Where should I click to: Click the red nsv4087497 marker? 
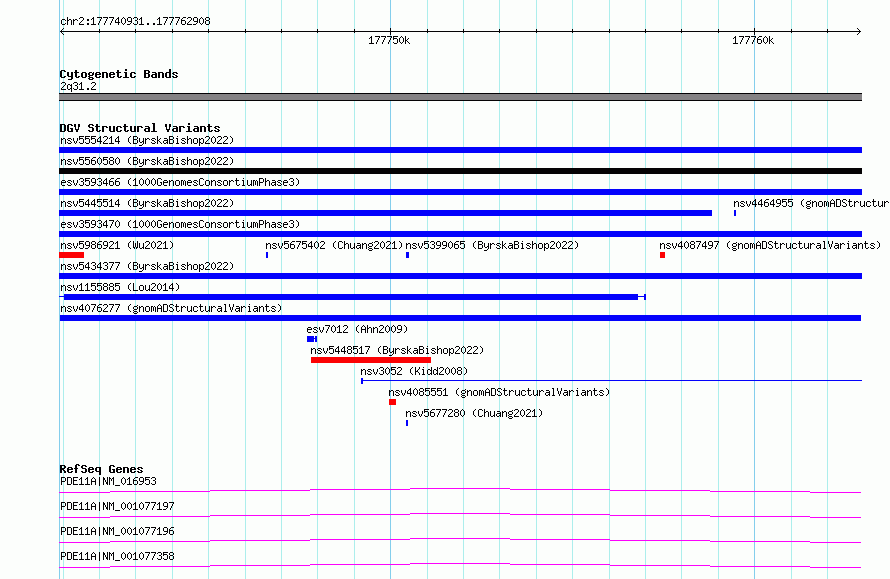pos(662,255)
